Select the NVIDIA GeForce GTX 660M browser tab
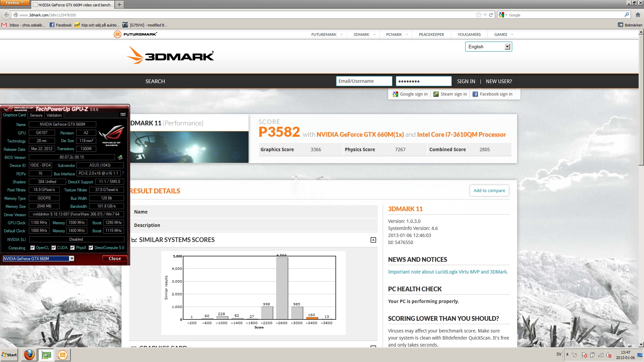Image resolution: width=644 pixels, height=362 pixels. click(73, 5)
